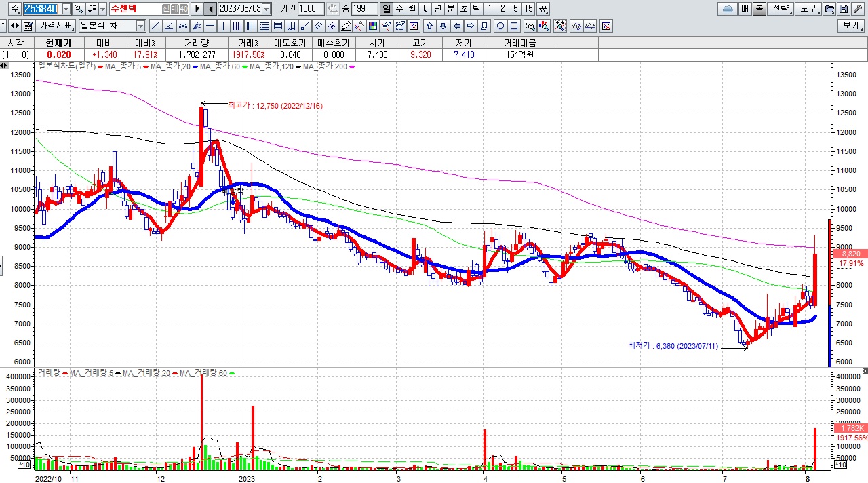Image resolution: width=868 pixels, height=483 pixels.
Task: Click the 기간 period input field 1000
Action: click(x=311, y=9)
